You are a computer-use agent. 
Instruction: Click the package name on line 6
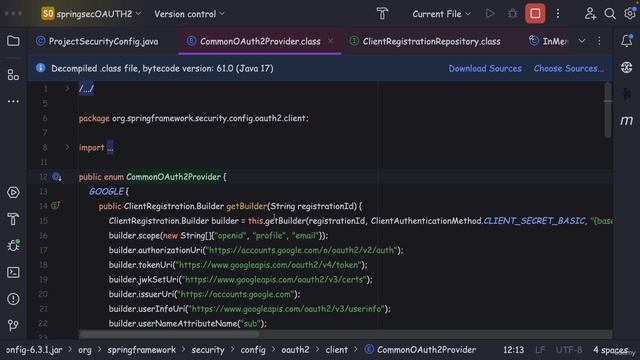click(x=209, y=118)
